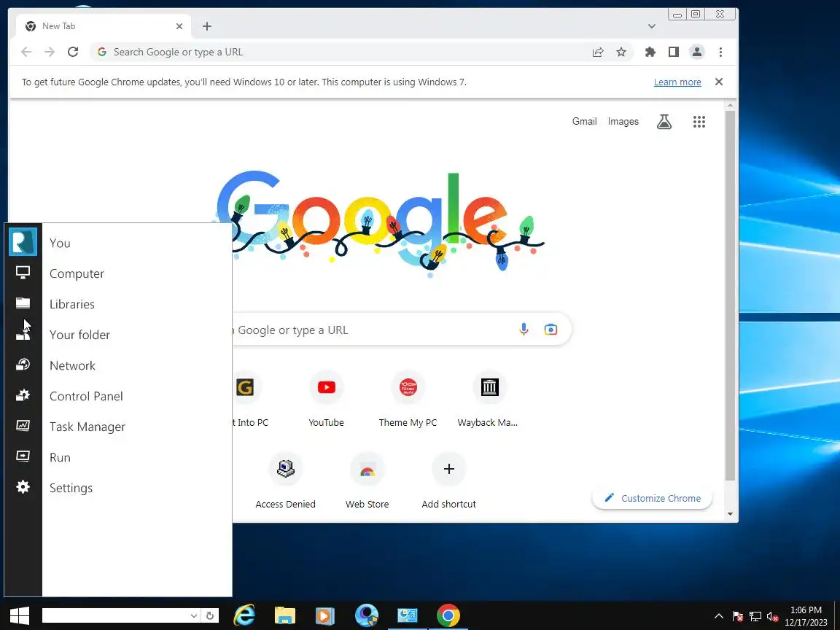840x630 pixels.
Task: Click the icon beside Your folder
Action: pyautogui.click(x=23, y=334)
